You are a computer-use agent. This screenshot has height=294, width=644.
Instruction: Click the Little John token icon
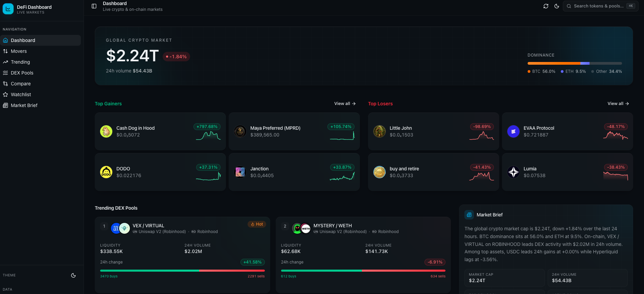point(379,131)
